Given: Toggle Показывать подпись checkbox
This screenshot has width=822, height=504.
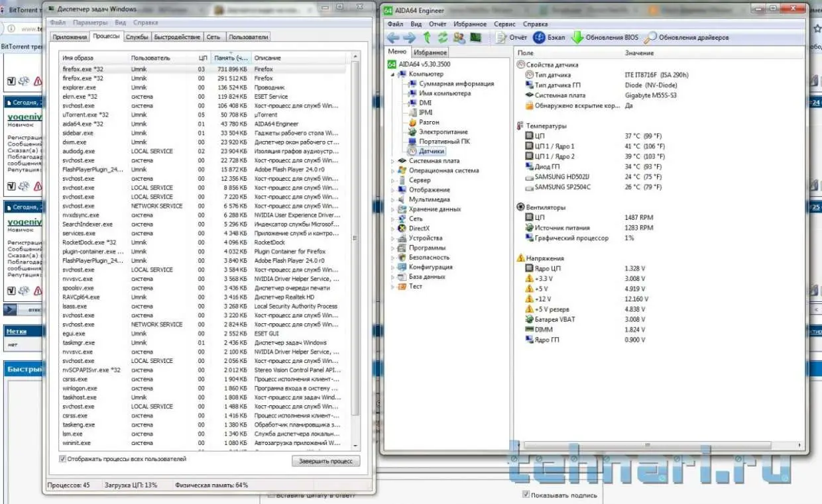Looking at the screenshot, I should coord(526,495).
